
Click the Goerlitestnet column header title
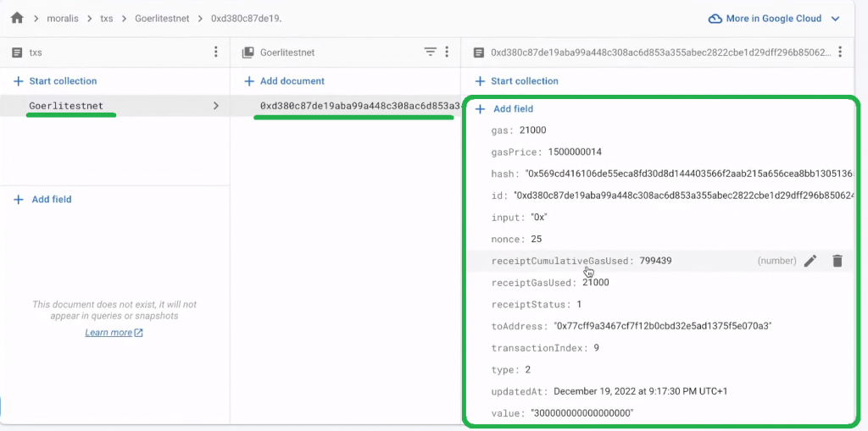(287, 52)
